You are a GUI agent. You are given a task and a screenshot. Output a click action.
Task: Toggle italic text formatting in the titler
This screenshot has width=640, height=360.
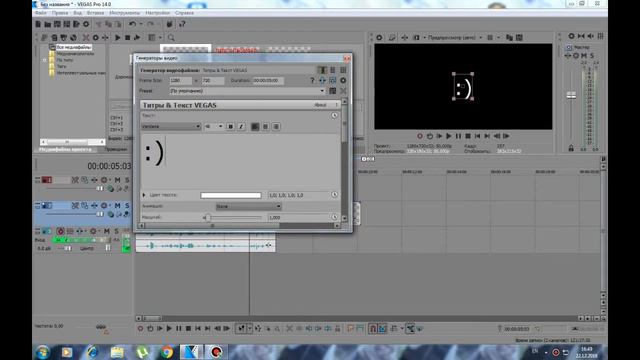(x=241, y=127)
